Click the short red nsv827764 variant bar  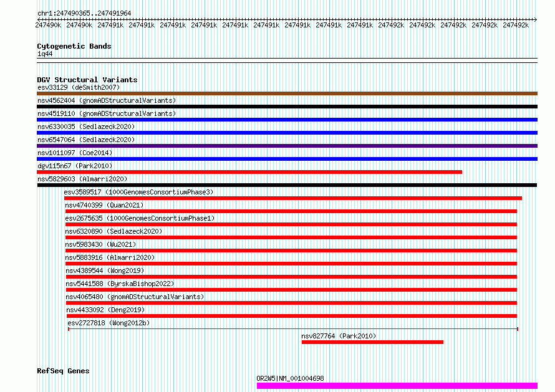(x=372, y=342)
